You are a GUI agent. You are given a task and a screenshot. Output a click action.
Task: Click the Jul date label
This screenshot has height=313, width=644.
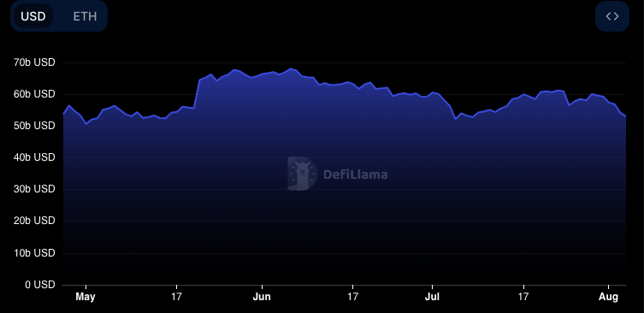433,297
